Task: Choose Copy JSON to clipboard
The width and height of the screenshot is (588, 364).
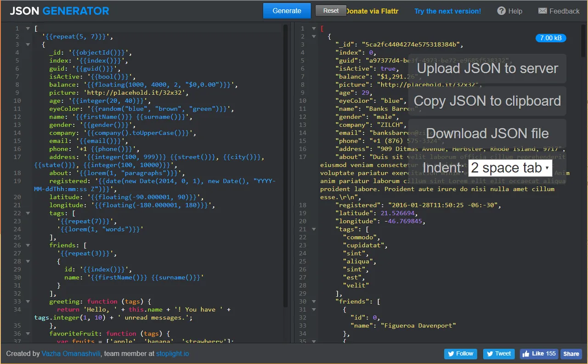Action: coord(487,101)
